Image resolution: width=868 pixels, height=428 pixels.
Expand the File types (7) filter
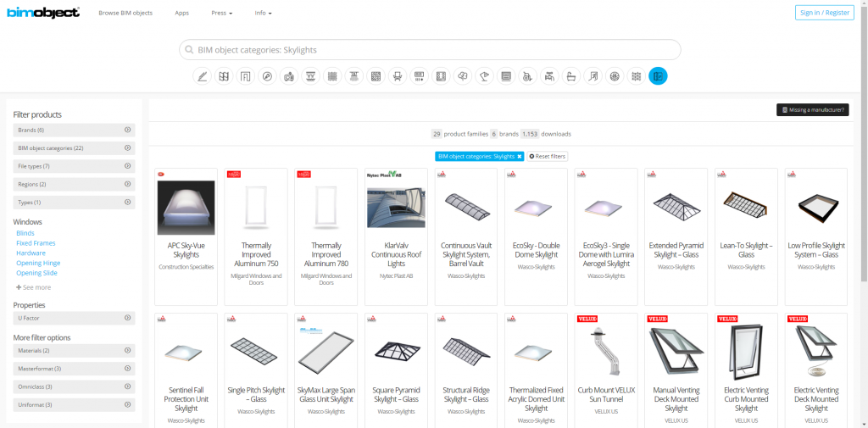tap(75, 166)
